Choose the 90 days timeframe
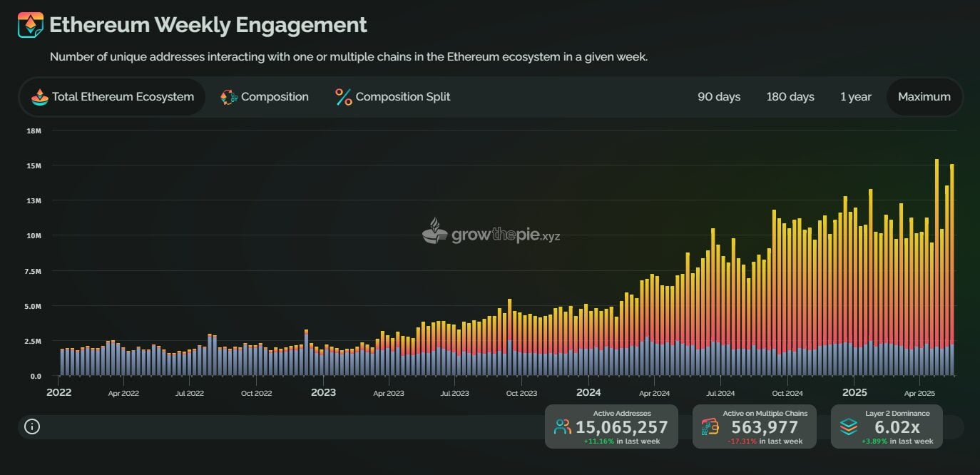The width and height of the screenshot is (980, 475). pyautogui.click(x=719, y=97)
